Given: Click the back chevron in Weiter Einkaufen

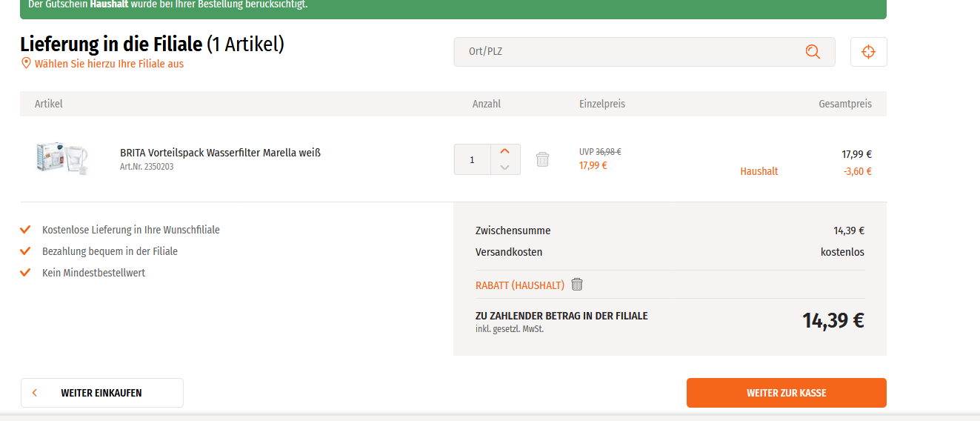Looking at the screenshot, I should tap(35, 393).
